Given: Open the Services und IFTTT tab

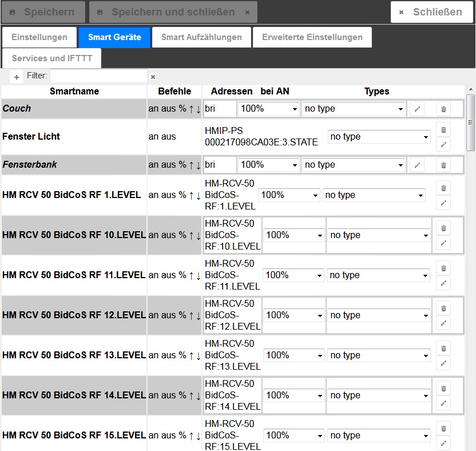Looking at the screenshot, I should (x=52, y=58).
